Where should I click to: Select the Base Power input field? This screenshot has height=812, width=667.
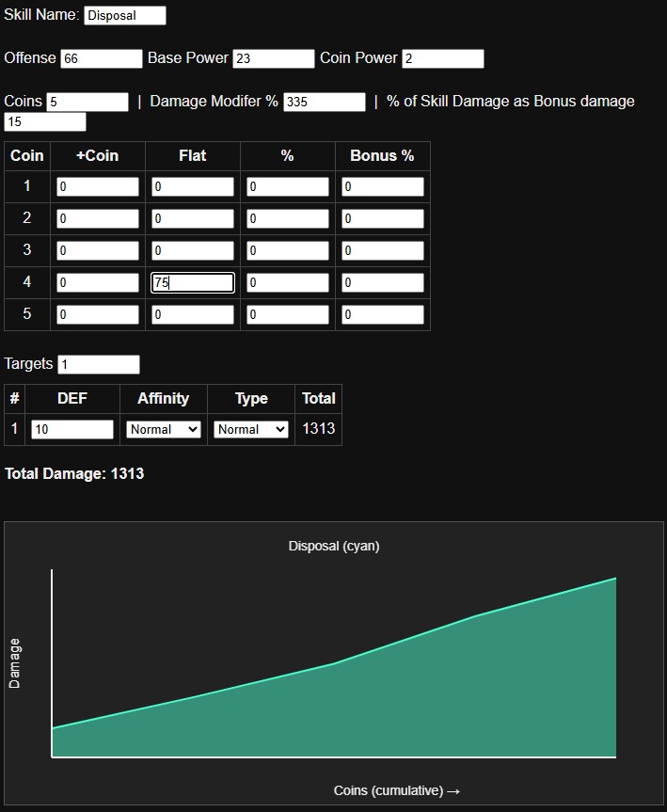(x=274, y=58)
